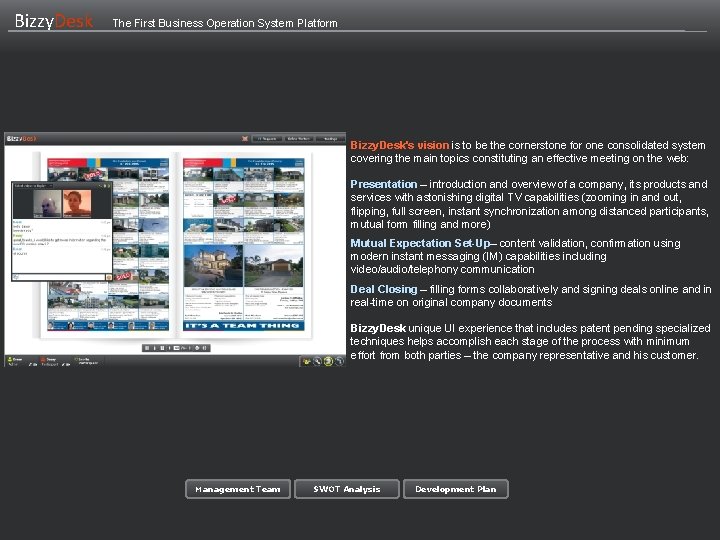720x540 pixels.
Task: Click the wrench tools icon in the embedded app's bottom bar
Action: click(317, 361)
